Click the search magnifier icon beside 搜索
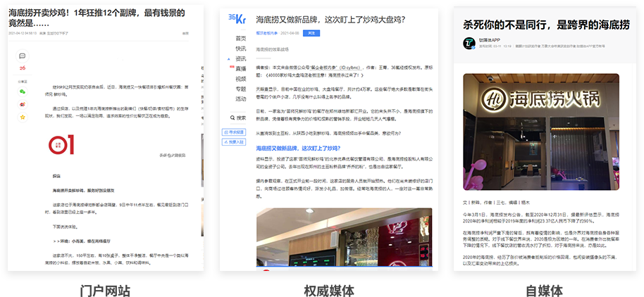This screenshot has width=644, height=297. pos(232,118)
